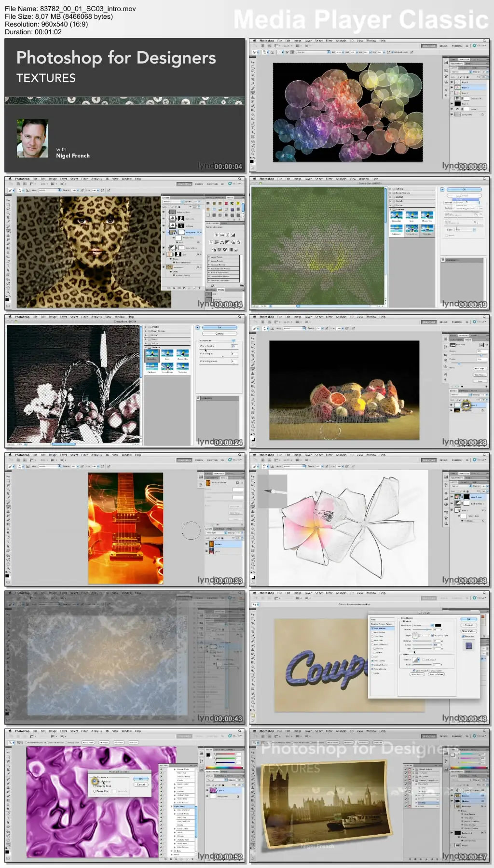Expand the Brush Strokes folder in the 00:00:19 frame
The width and height of the screenshot is (494, 868).
point(390,193)
